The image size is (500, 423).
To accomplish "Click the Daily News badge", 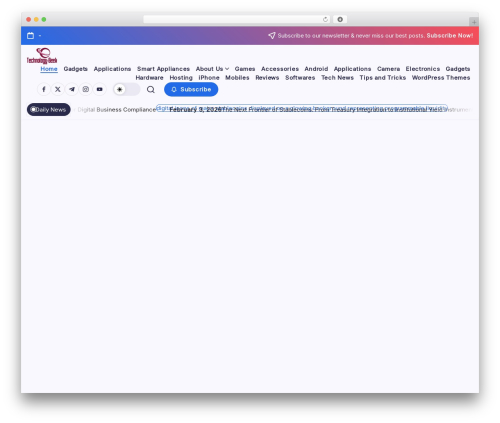I will (x=49, y=109).
